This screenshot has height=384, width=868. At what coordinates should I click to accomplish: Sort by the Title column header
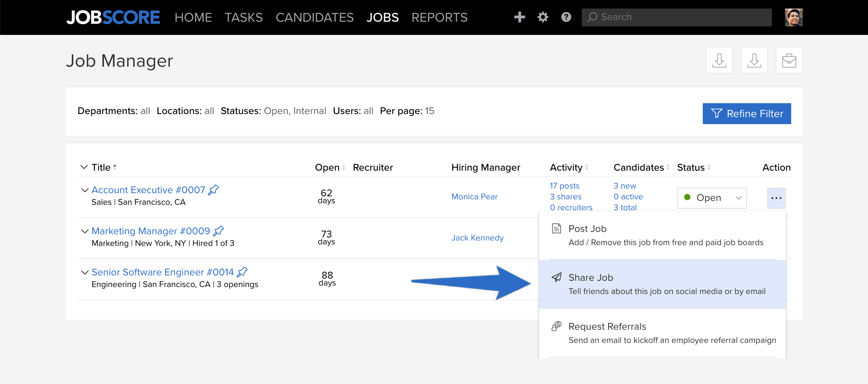(x=104, y=167)
